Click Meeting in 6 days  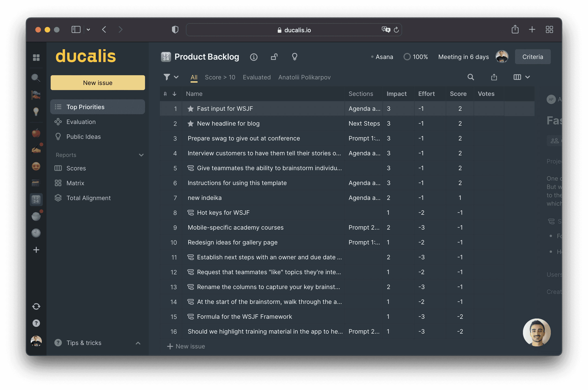click(463, 57)
